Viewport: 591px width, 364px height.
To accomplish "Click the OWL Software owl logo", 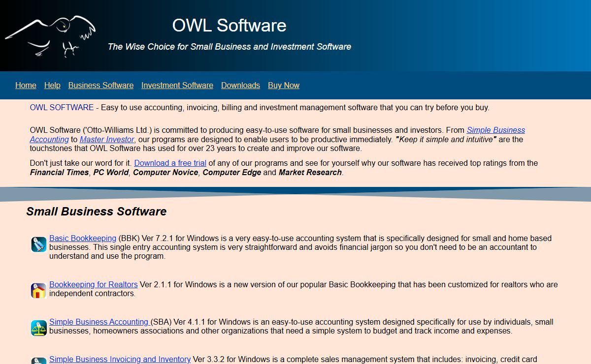I will (50, 36).
